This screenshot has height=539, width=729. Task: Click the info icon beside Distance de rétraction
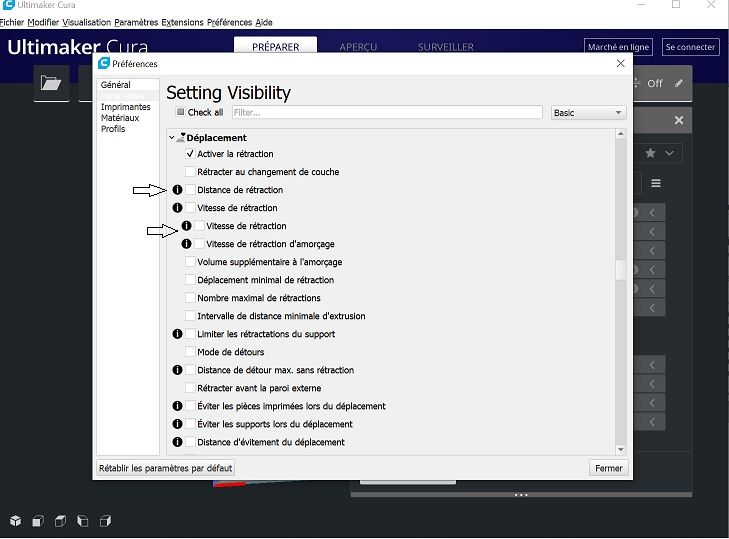click(x=177, y=190)
